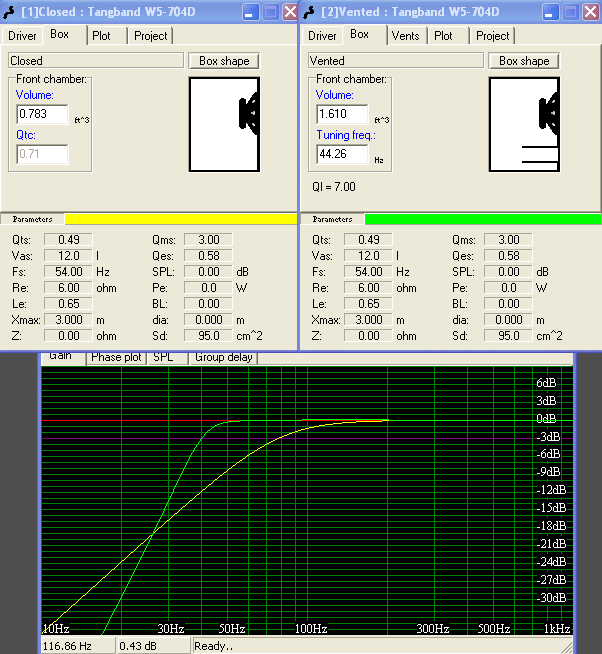The width and height of the screenshot is (602, 654).
Task: Click the 116.86 Hz status readout
Action: (x=78, y=646)
